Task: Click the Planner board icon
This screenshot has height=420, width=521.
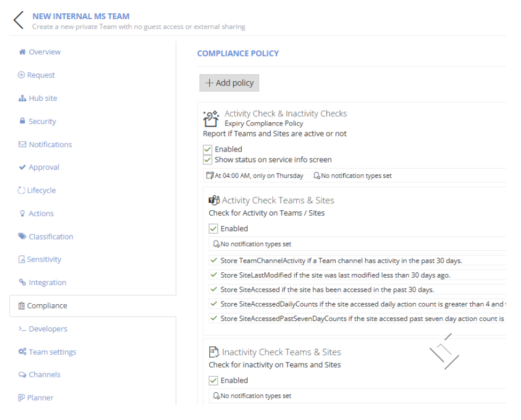Action: pos(21,398)
